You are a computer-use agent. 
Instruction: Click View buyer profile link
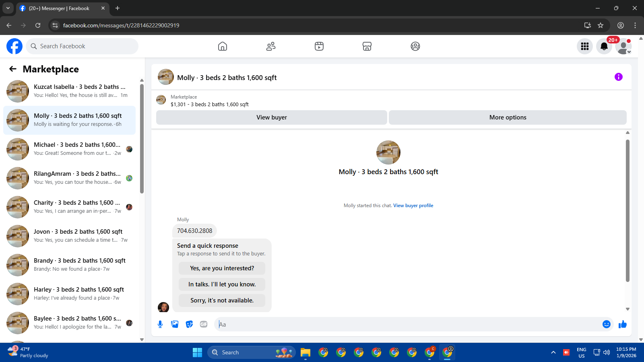tap(413, 206)
